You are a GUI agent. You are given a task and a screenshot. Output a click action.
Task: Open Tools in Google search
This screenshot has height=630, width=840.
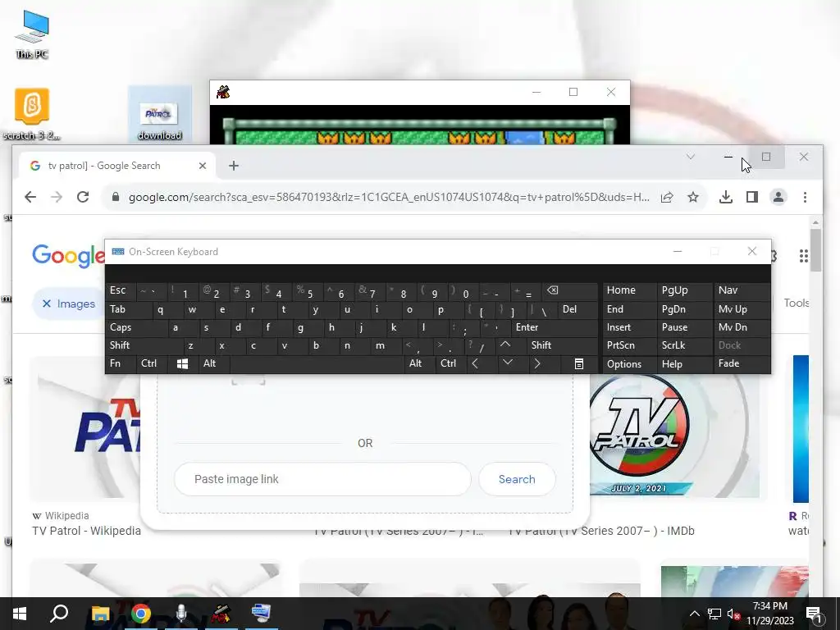(x=796, y=304)
